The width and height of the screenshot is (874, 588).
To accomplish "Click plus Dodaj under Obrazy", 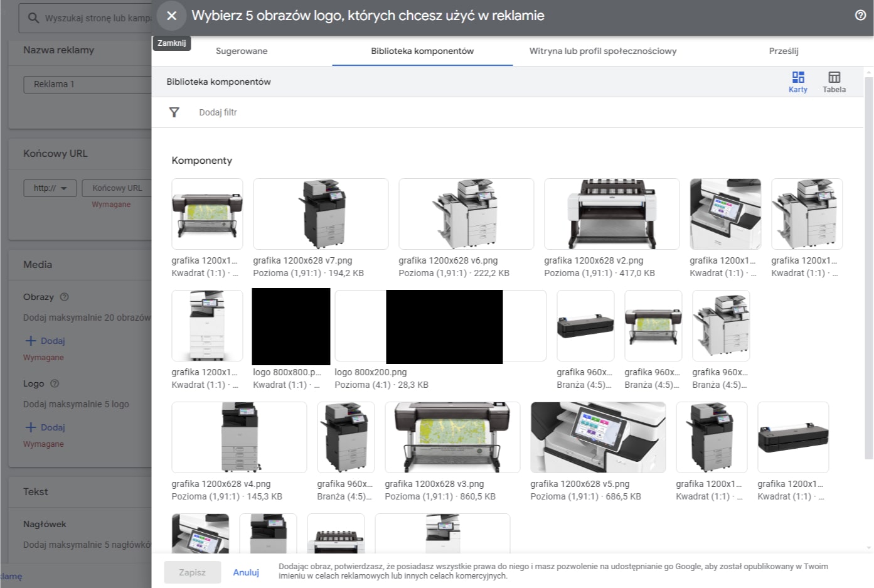I will [x=45, y=341].
